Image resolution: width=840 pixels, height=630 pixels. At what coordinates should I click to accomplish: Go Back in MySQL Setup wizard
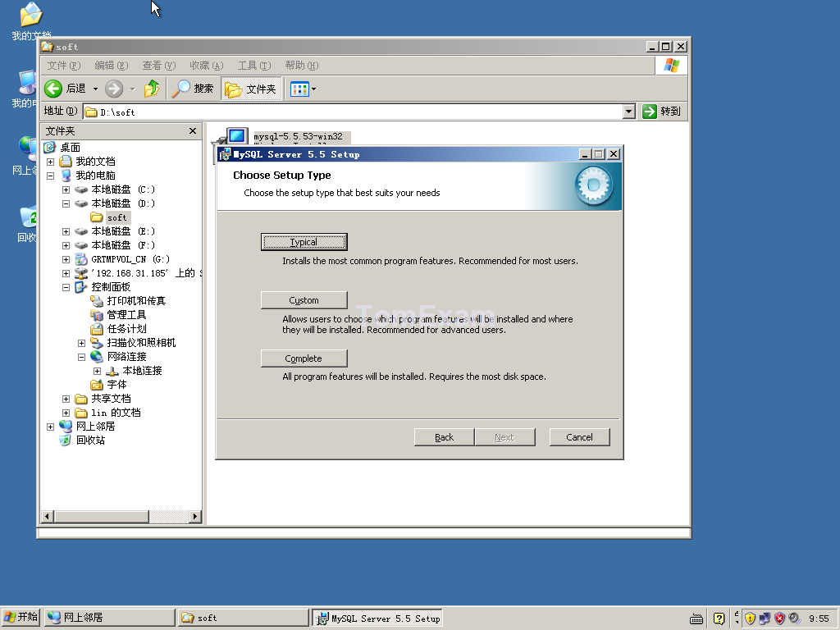click(x=444, y=437)
